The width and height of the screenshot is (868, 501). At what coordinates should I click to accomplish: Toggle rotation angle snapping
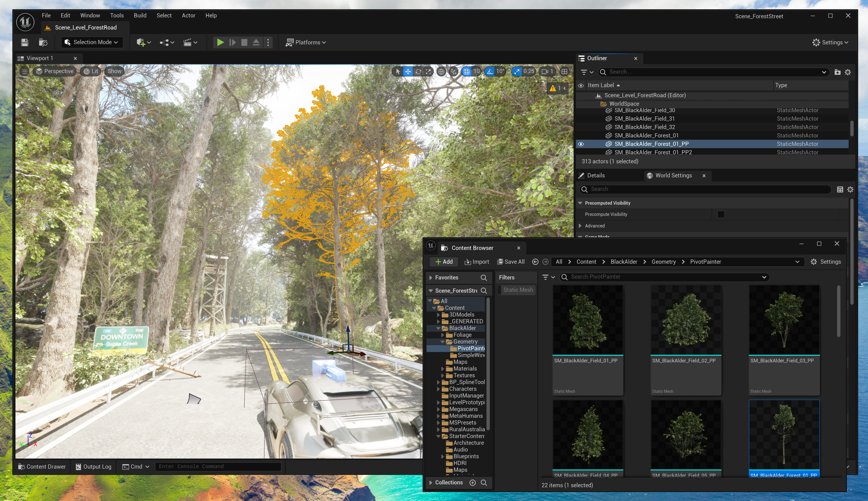click(x=490, y=72)
